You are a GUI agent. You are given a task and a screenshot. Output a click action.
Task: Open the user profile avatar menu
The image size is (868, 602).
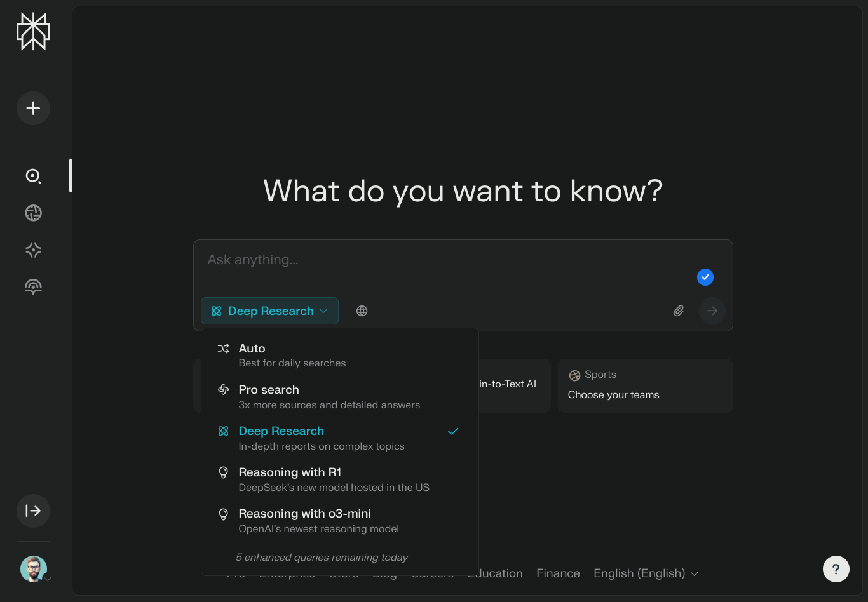(x=34, y=569)
